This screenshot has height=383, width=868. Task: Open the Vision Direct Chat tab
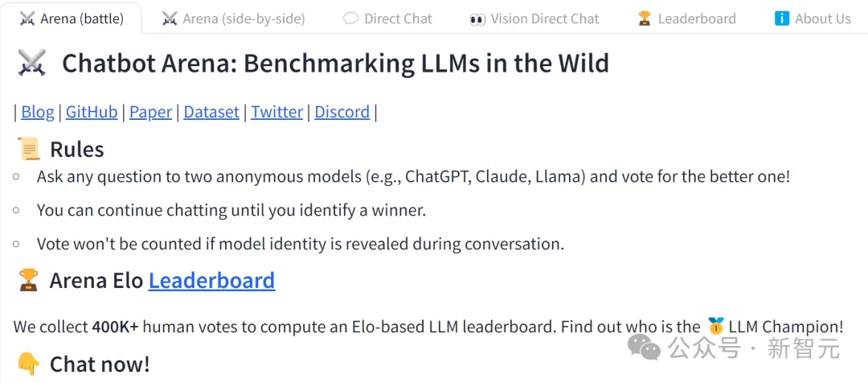534,19
